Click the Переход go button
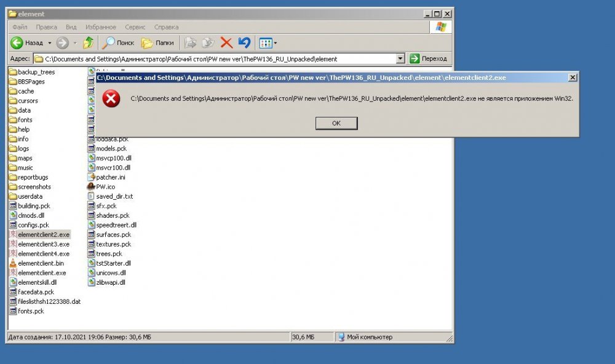 [429, 59]
